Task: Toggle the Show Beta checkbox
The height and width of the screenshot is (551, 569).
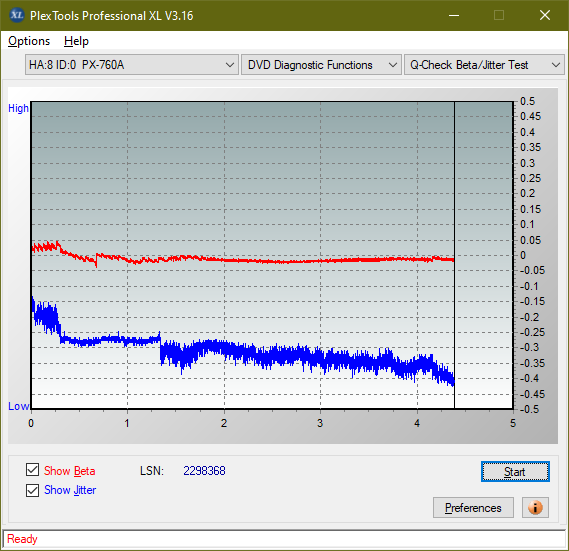Action: pyautogui.click(x=32, y=470)
